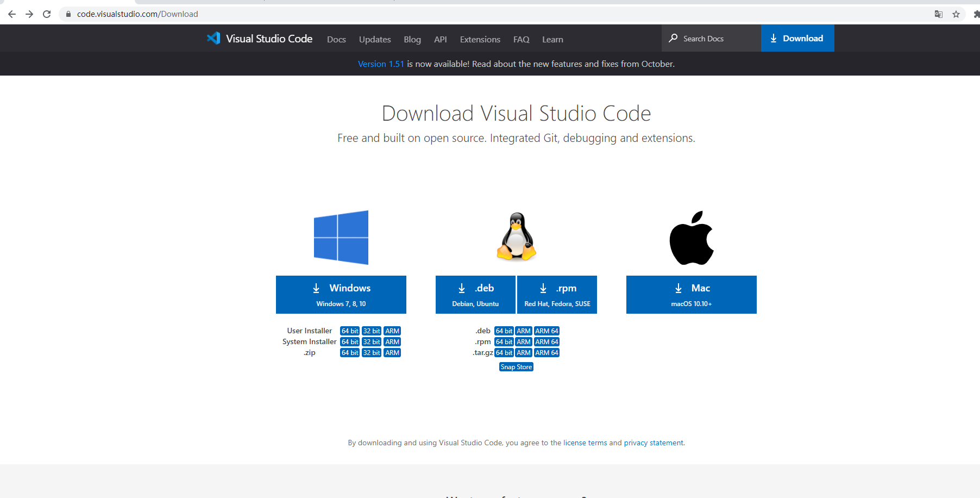Click the Apple logo image
This screenshot has width=980, height=498.
point(692,238)
